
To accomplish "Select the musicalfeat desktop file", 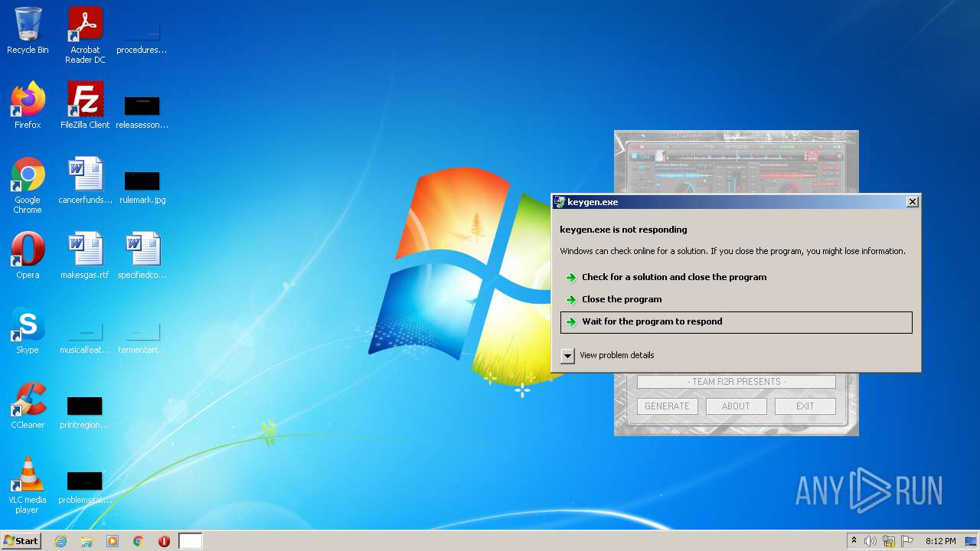I will (85, 337).
